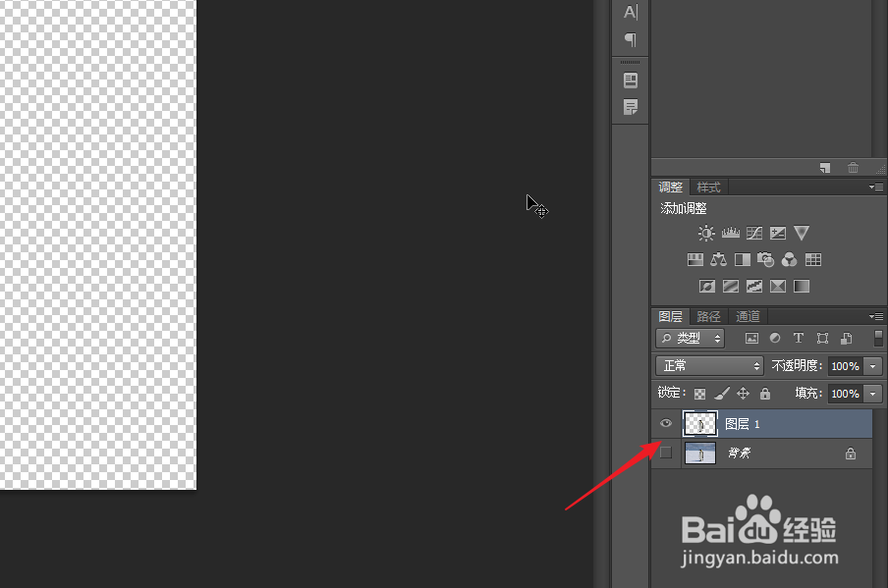Open the 类型 filter type dropdown
Viewport: 888px width, 588px height.
[x=691, y=339]
